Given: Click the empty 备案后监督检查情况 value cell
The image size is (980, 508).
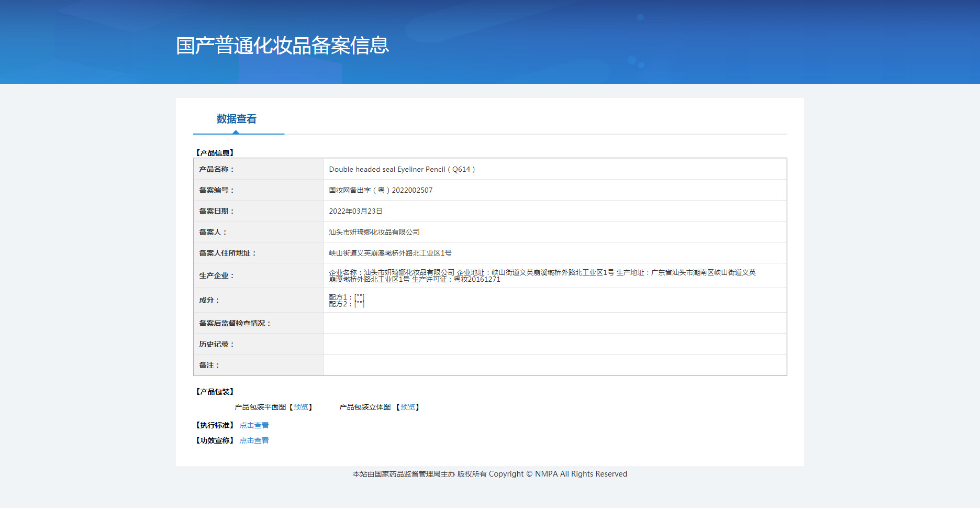Looking at the screenshot, I should click(555, 323).
